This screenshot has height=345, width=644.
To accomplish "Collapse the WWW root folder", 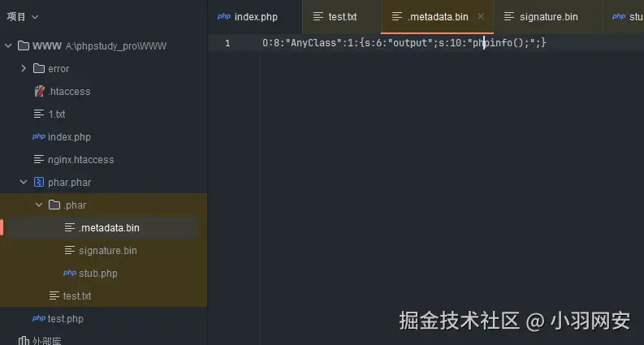I will coord(8,45).
